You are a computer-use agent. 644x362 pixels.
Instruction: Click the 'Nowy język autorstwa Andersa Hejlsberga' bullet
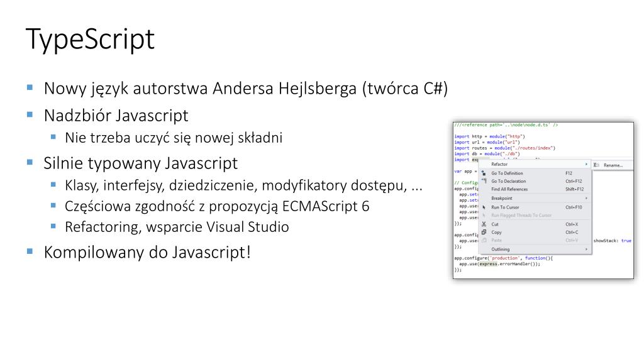tap(246, 89)
